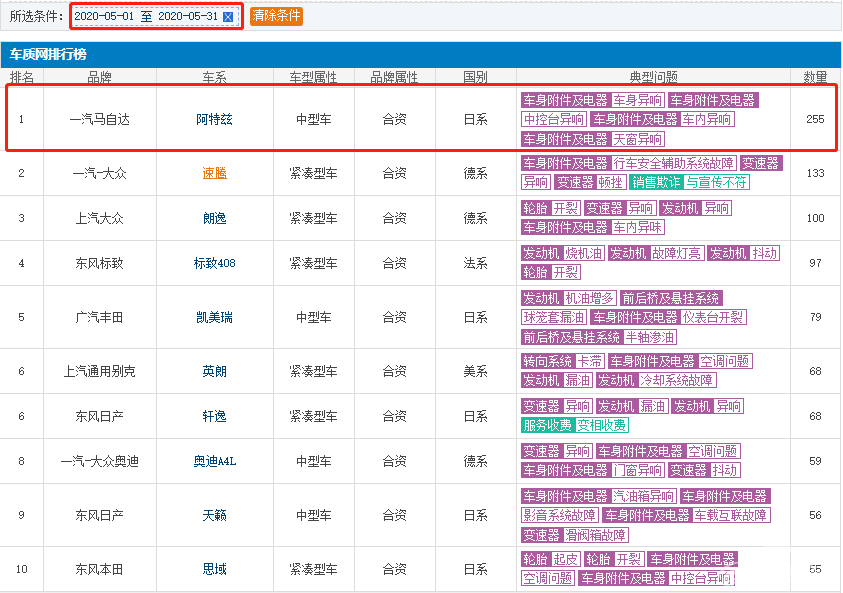Open the 速腾 car series link
843x593 pixels.
click(214, 173)
